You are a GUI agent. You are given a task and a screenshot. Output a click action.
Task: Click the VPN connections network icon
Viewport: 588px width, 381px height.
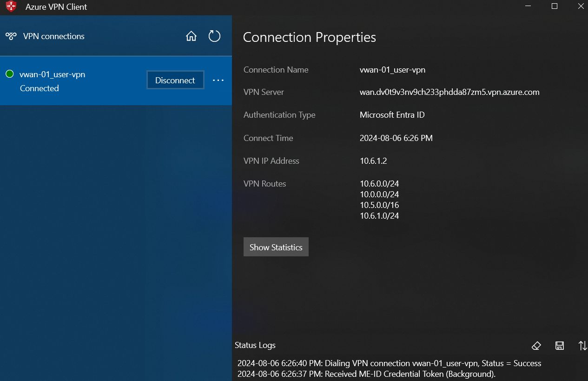coord(11,36)
